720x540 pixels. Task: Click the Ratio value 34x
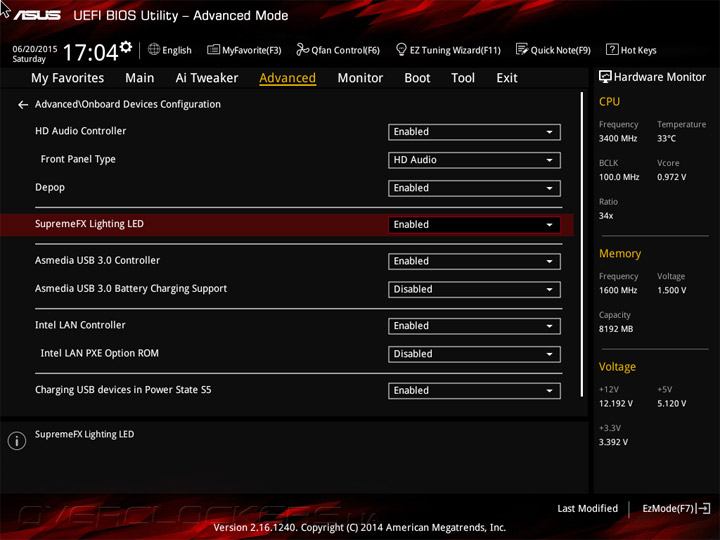pyautogui.click(x=606, y=216)
